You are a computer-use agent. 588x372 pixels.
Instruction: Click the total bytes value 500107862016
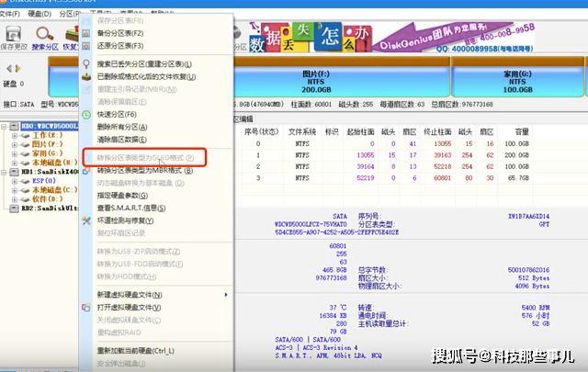(x=528, y=270)
